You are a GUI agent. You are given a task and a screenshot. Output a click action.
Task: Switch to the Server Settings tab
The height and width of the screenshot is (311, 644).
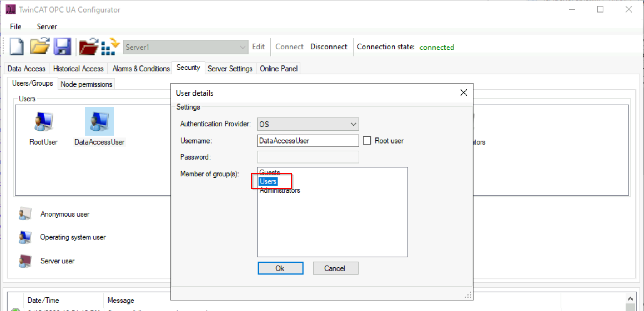(x=230, y=68)
